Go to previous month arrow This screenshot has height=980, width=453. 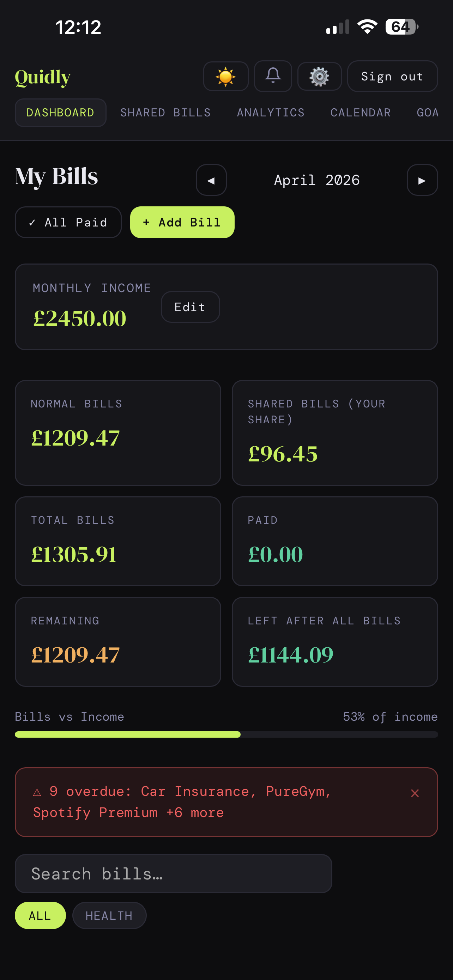coord(211,180)
